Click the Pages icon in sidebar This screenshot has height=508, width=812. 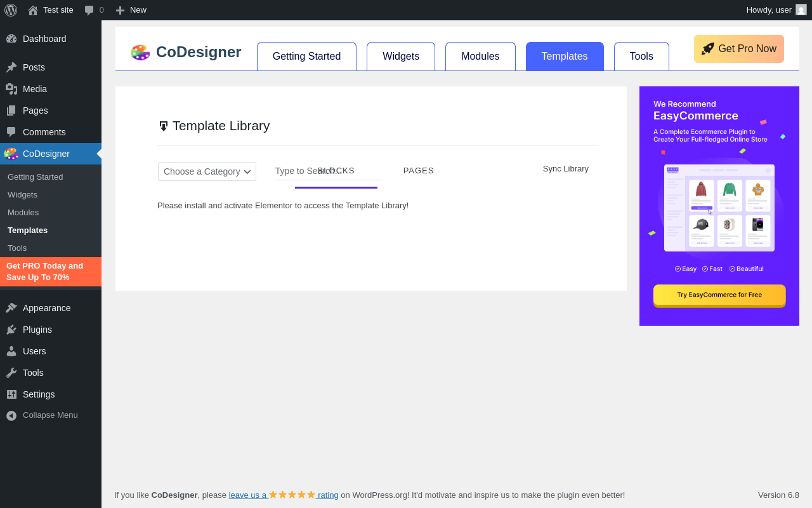[11, 110]
